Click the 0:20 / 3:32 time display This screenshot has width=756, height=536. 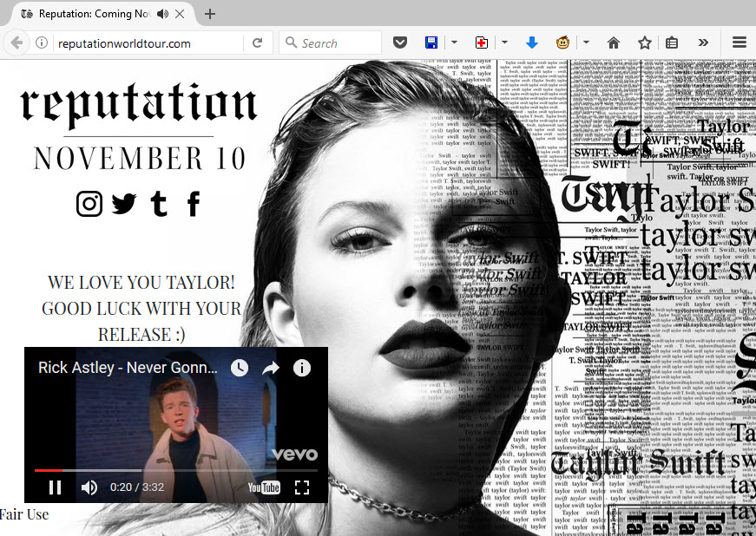(137, 487)
